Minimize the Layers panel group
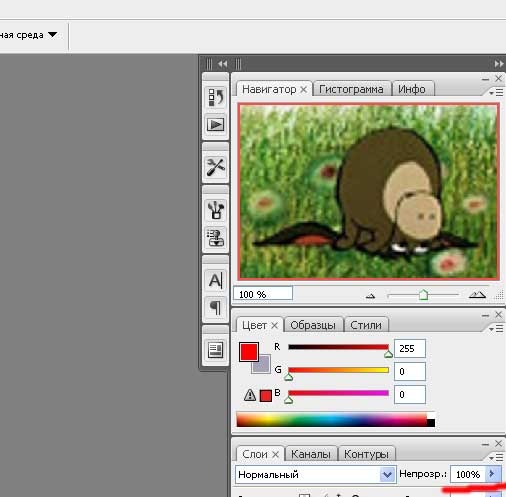 [485, 444]
